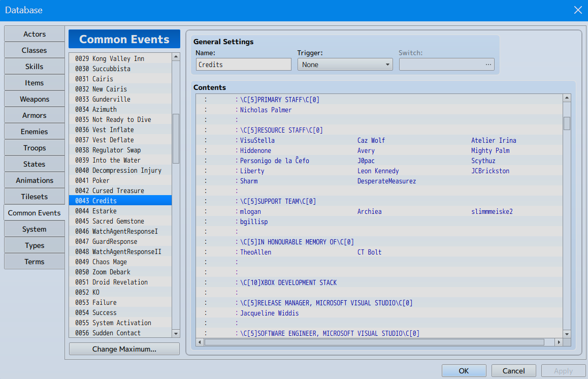The height and width of the screenshot is (379, 588).
Task: Go to the Armors tab
Action: click(34, 115)
